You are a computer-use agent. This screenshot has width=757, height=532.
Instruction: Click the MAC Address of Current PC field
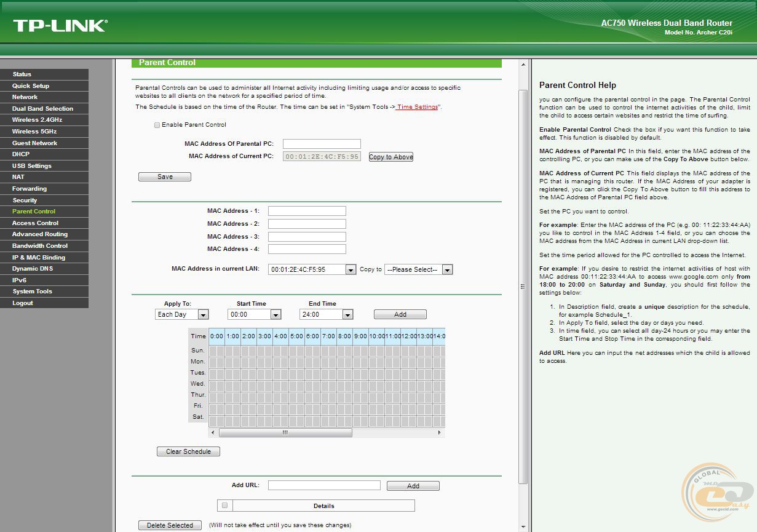point(322,157)
